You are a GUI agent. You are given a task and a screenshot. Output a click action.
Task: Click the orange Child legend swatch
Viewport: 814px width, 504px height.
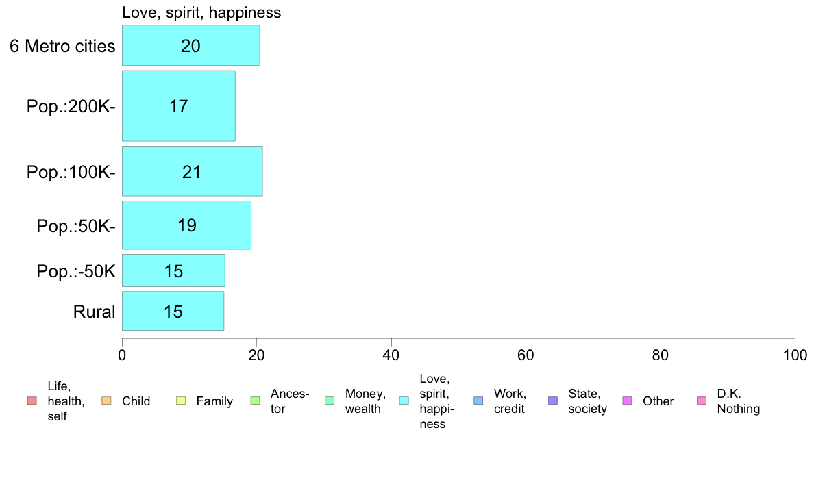pyautogui.click(x=106, y=401)
